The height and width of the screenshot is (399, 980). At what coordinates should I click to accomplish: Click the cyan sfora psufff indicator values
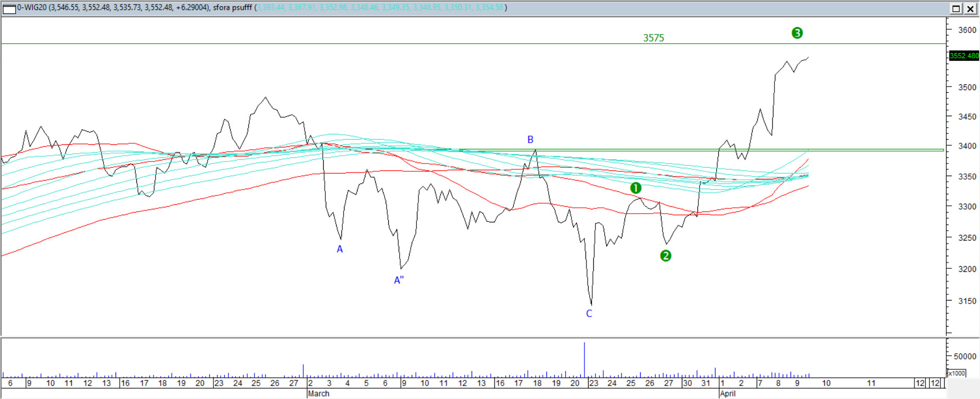[380, 8]
